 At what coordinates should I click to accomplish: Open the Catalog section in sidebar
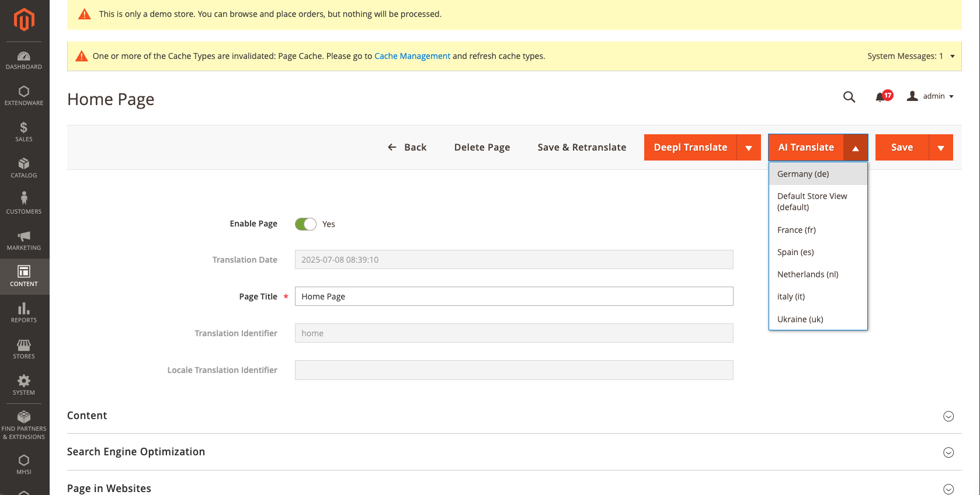[x=24, y=168]
